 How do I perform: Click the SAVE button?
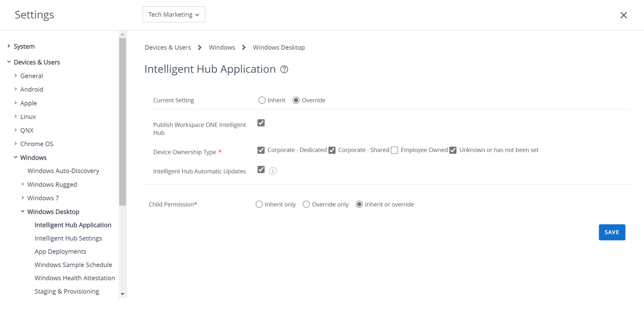click(612, 232)
